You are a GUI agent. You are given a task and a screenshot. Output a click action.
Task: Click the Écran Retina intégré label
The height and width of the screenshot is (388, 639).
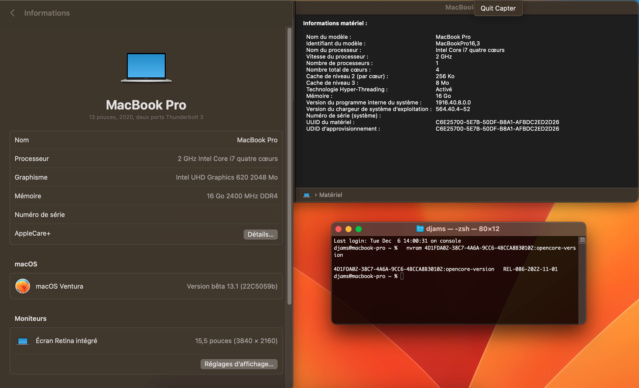tap(66, 341)
